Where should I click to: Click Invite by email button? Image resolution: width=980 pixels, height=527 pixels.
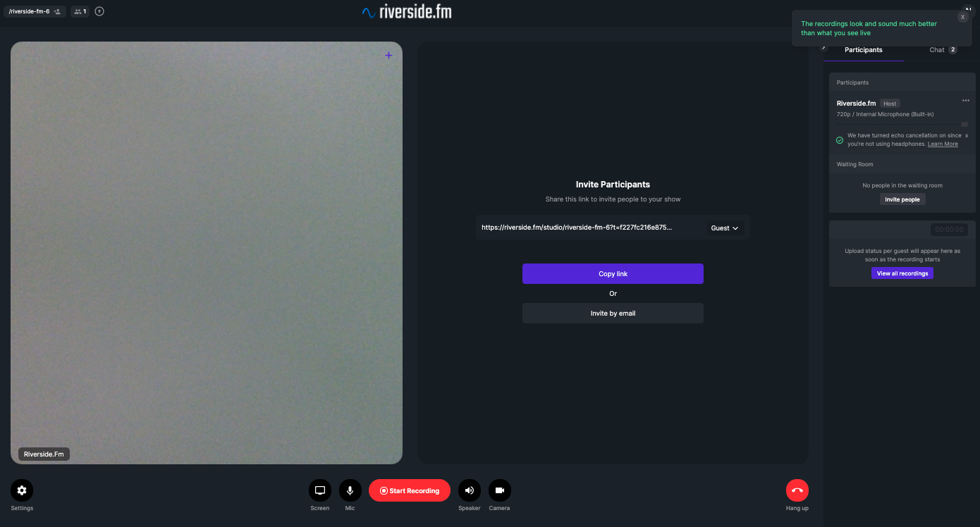click(613, 314)
